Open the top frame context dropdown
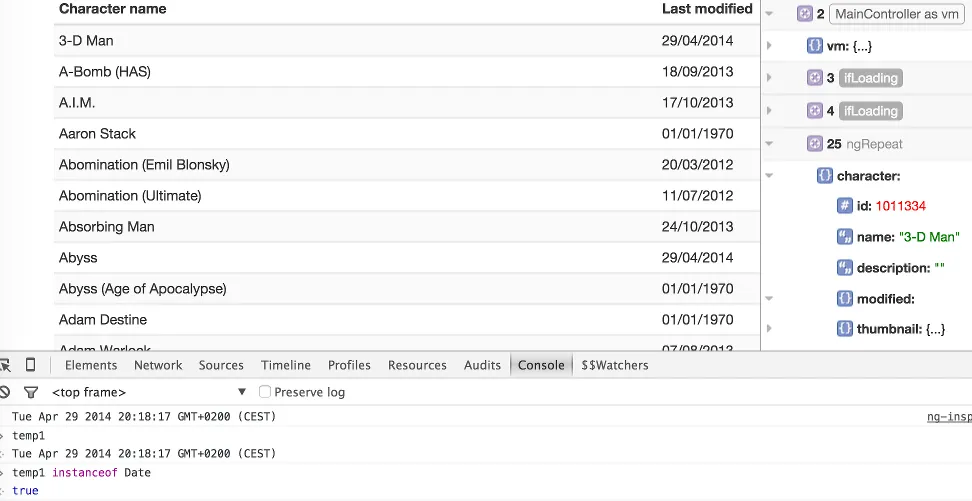The width and height of the screenshot is (972, 501). pyautogui.click(x=148, y=392)
